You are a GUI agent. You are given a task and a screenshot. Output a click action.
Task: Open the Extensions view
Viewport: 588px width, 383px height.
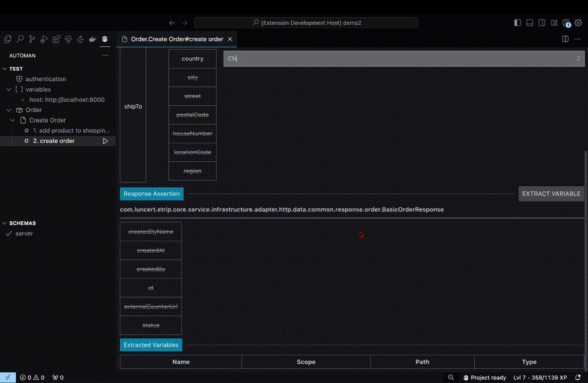coord(56,39)
